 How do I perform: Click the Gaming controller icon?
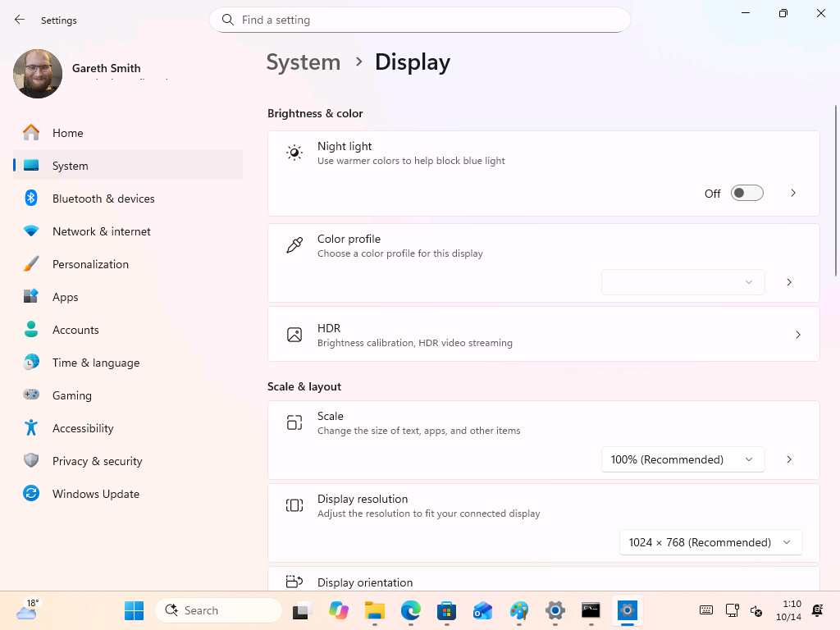tap(31, 395)
